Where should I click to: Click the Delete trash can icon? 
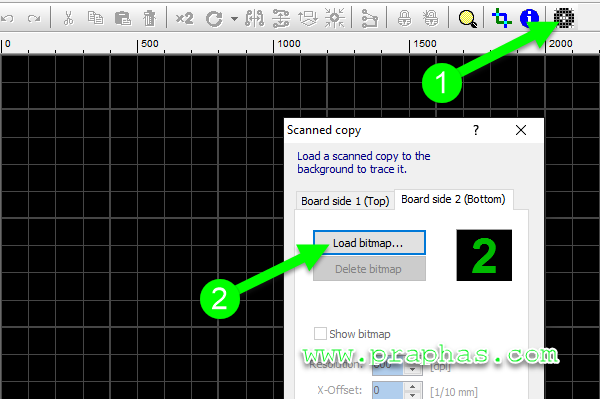150,18
